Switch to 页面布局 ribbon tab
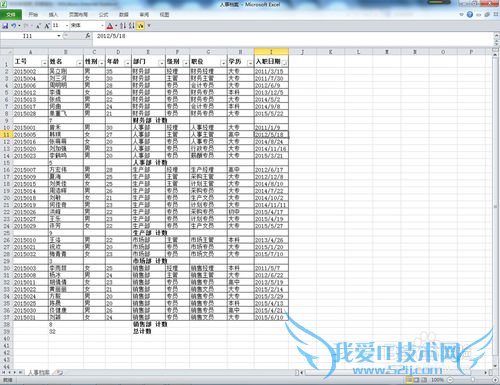Viewport: 500px width, 385px height. (78, 14)
